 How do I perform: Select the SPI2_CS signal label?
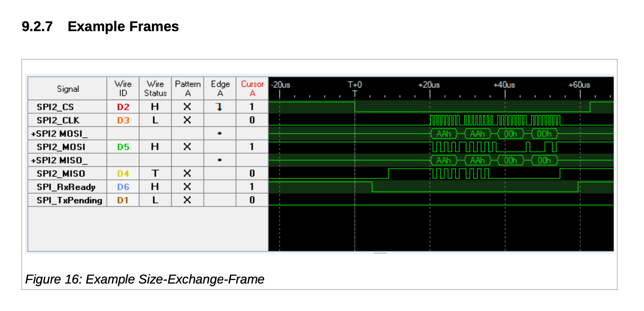56,107
